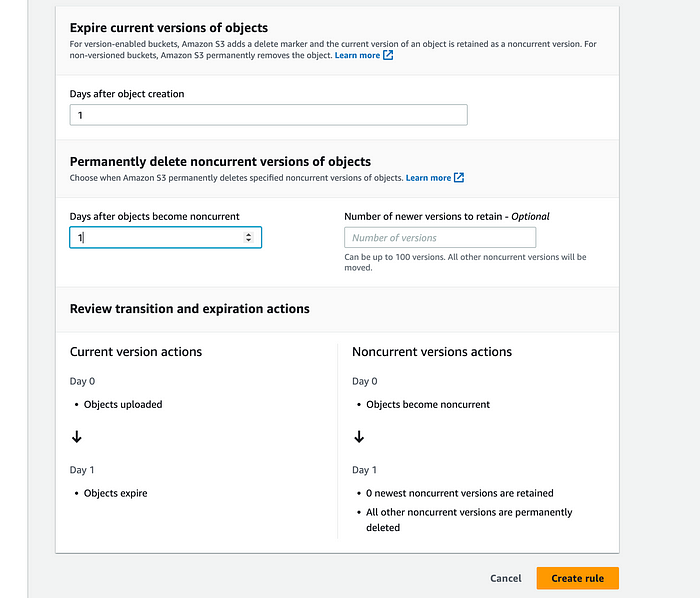Increase days noncurrent using stepper up arrow
This screenshot has width=700, height=598.
[x=249, y=234]
